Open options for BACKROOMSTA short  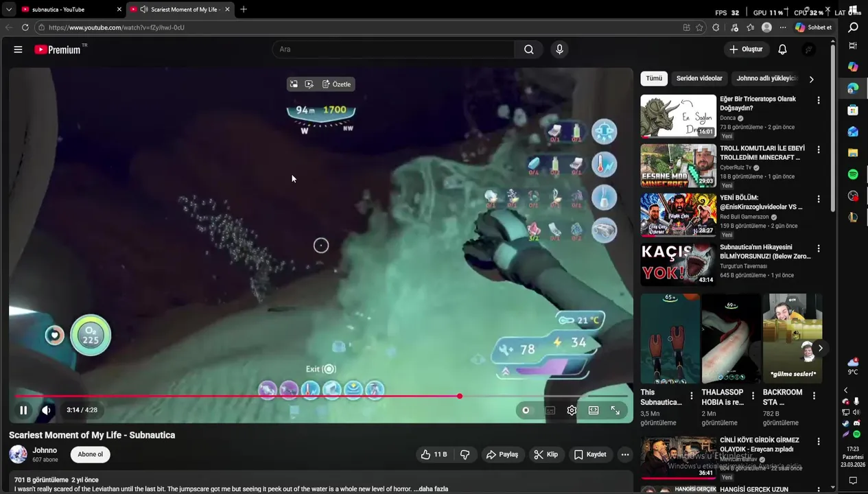pyautogui.click(x=814, y=396)
